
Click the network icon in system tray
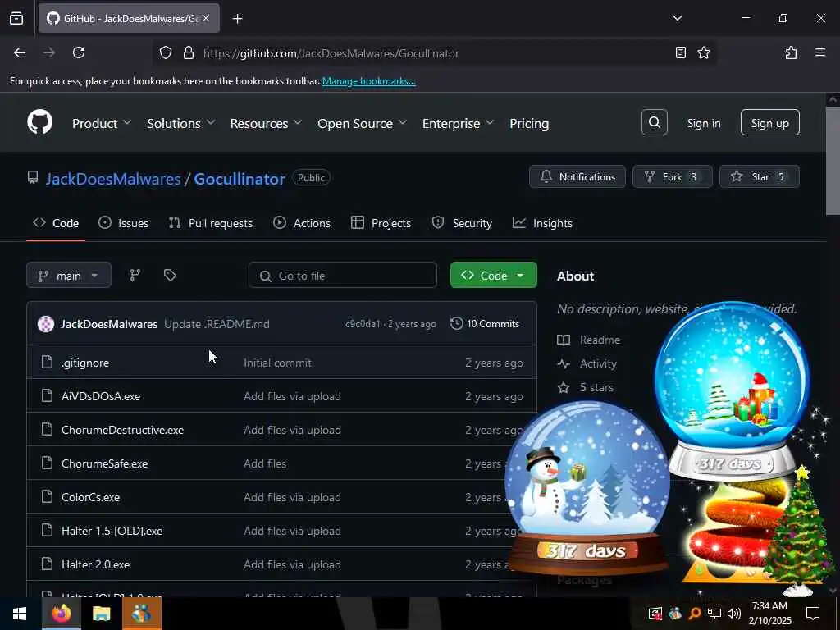click(x=714, y=614)
